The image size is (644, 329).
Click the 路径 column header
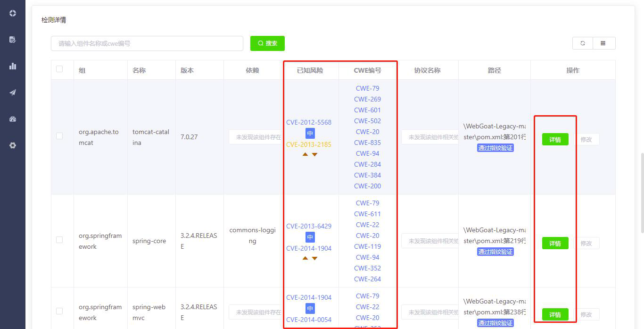click(x=495, y=70)
